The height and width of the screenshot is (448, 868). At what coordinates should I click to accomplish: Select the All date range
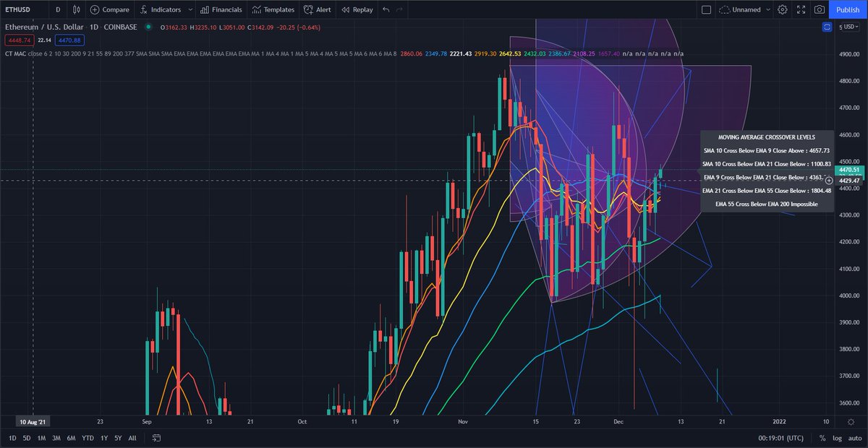tap(132, 438)
